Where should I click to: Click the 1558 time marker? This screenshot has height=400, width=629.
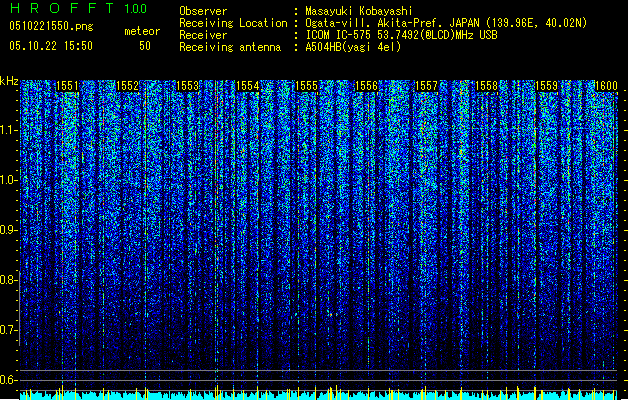tap(486, 86)
